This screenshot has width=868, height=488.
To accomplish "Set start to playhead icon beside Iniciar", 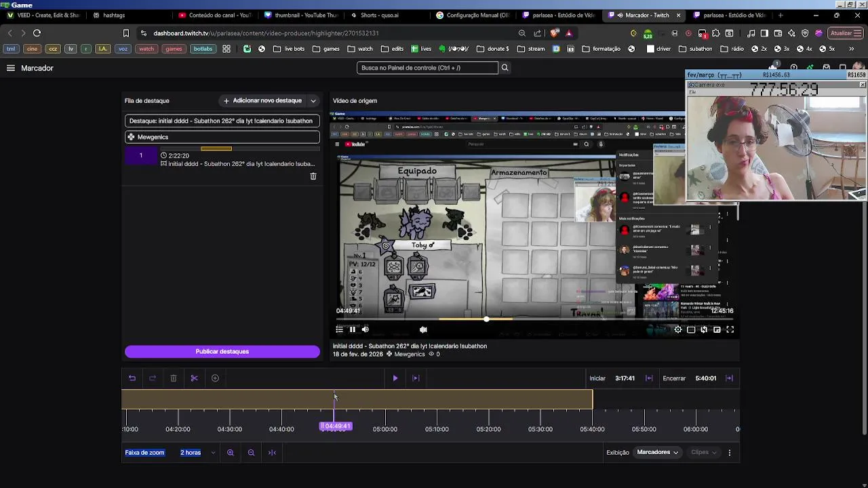I will [649, 378].
